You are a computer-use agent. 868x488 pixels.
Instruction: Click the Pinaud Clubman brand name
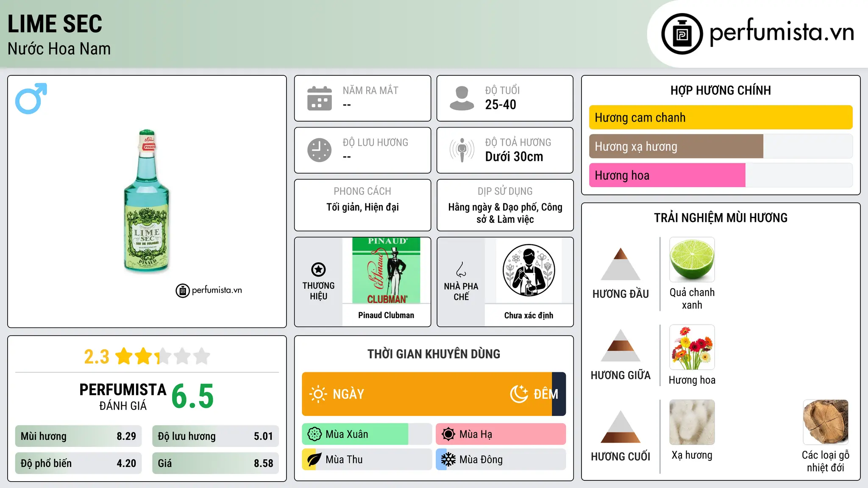pyautogui.click(x=386, y=315)
